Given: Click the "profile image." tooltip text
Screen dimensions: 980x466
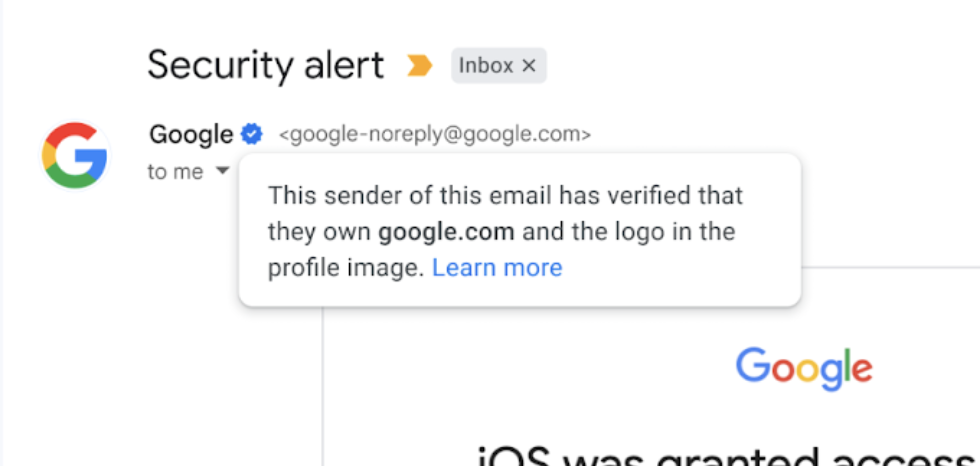Looking at the screenshot, I should coord(346,268).
